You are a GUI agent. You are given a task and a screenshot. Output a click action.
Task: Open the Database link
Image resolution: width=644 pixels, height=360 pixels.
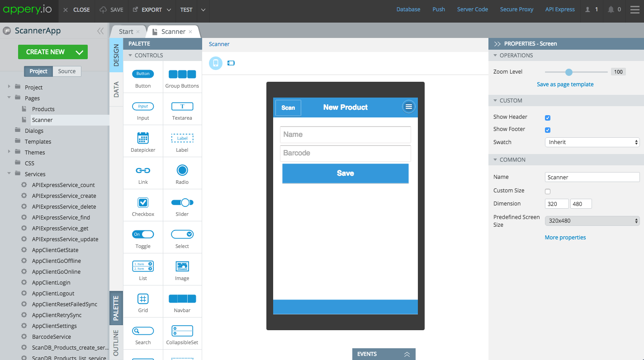point(408,9)
